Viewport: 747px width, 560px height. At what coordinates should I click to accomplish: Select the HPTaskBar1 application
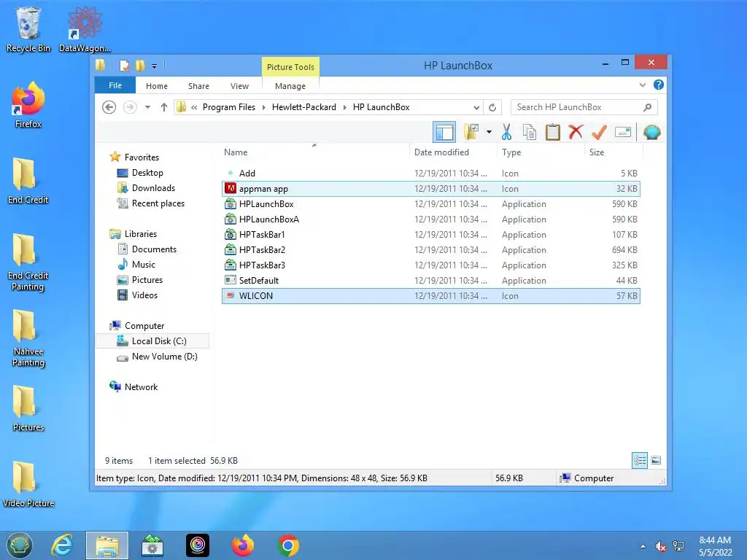[x=430, y=234]
